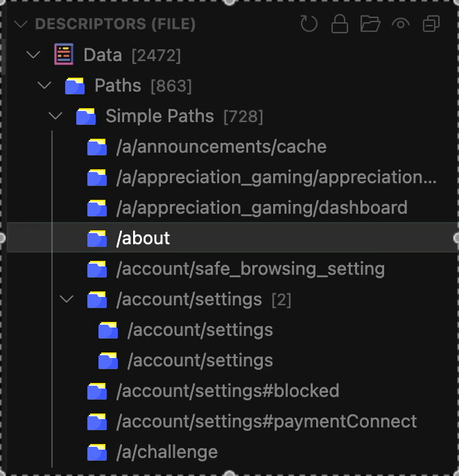This screenshot has height=476, width=459.
Task: Click the /about folder icon
Action: tap(97, 239)
